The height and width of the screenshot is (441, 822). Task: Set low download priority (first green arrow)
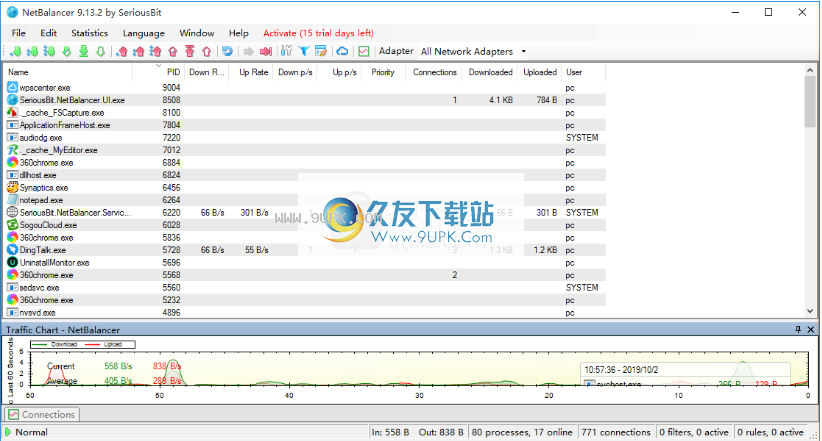[16, 51]
